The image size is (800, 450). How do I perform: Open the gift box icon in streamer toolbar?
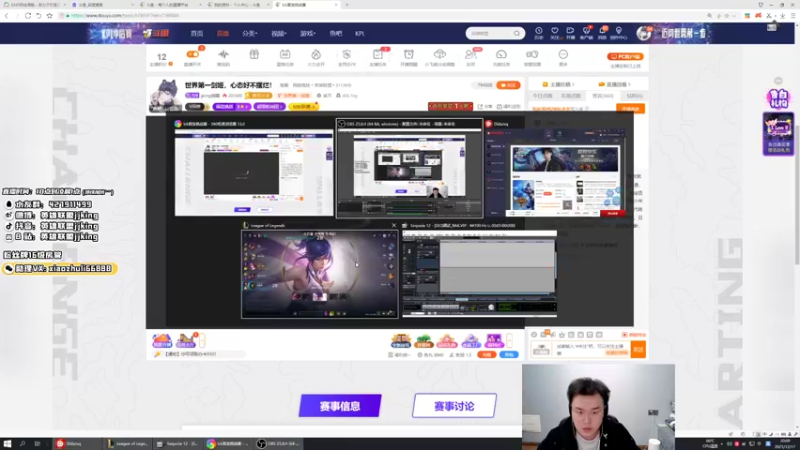254,57
